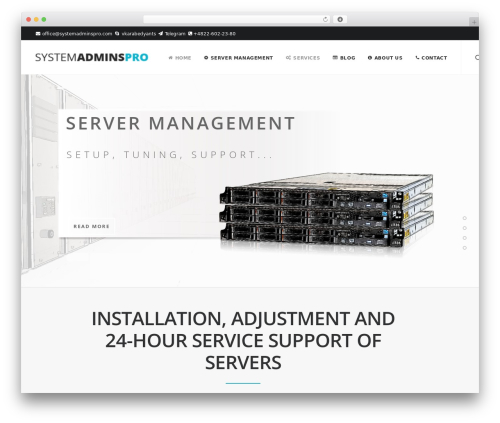Click the browser address bar
Viewport: 500px width, 423px height.
point(237,19)
